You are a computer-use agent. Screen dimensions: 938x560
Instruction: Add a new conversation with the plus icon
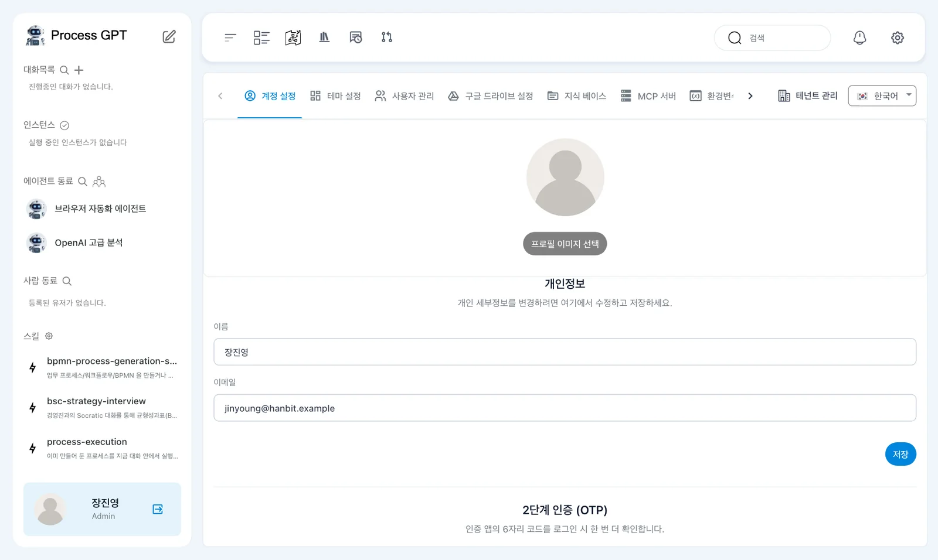[79, 70]
